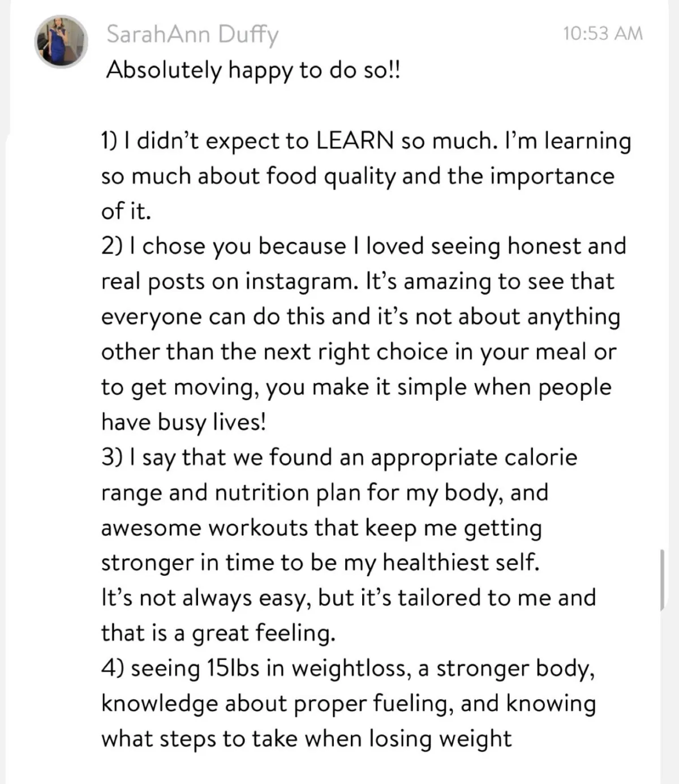The image size is (679, 784).
Task: Click the capitalized word LEARN
Action: pos(354,141)
